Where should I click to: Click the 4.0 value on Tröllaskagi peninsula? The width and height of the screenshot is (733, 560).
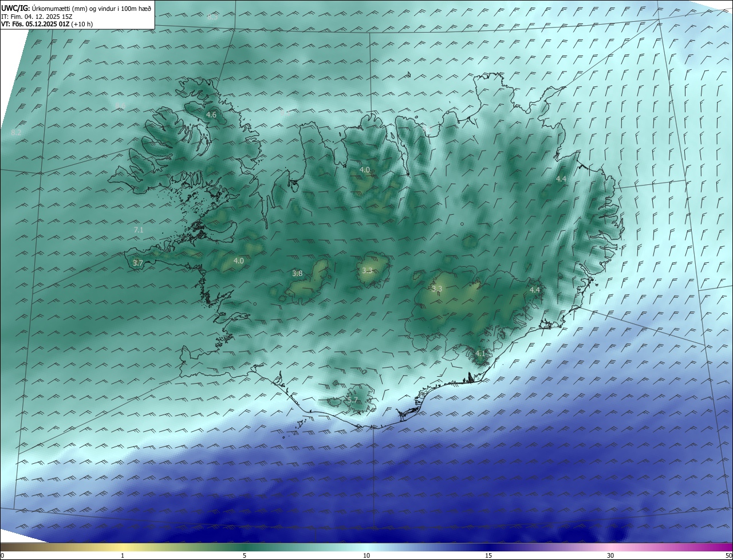[x=365, y=169]
